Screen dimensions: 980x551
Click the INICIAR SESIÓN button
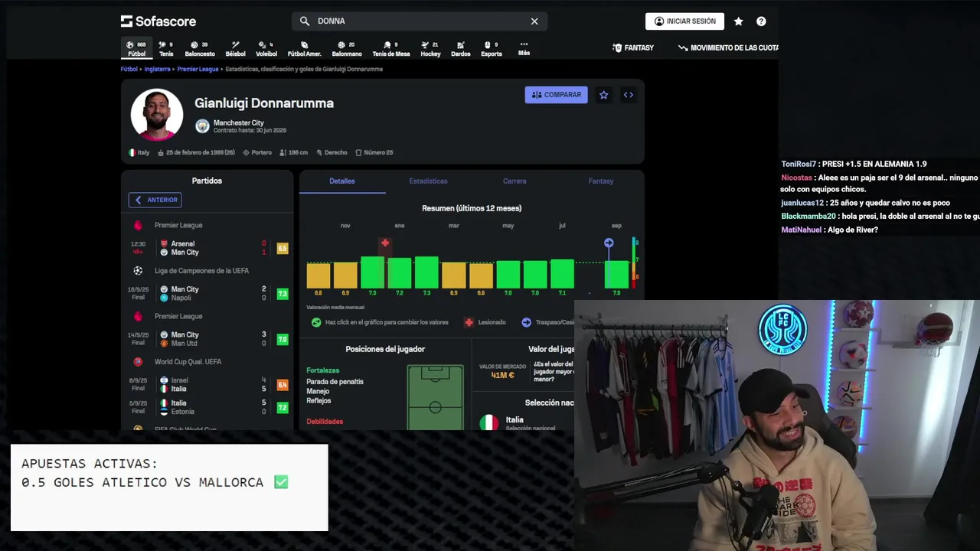684,21
